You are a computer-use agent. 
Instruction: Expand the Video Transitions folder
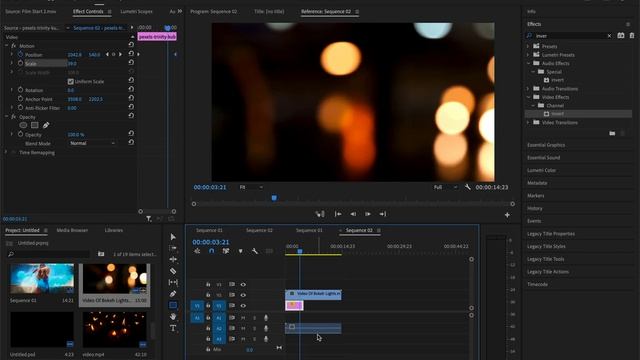528,122
